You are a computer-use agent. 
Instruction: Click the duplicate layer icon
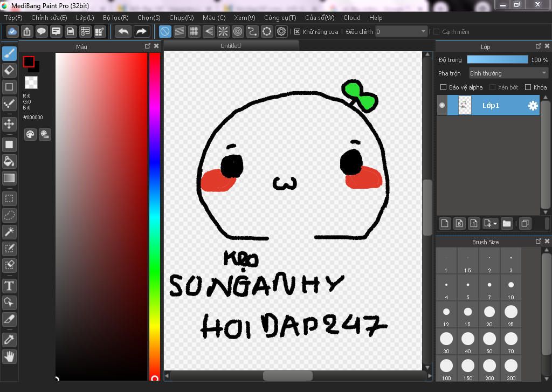525,223
